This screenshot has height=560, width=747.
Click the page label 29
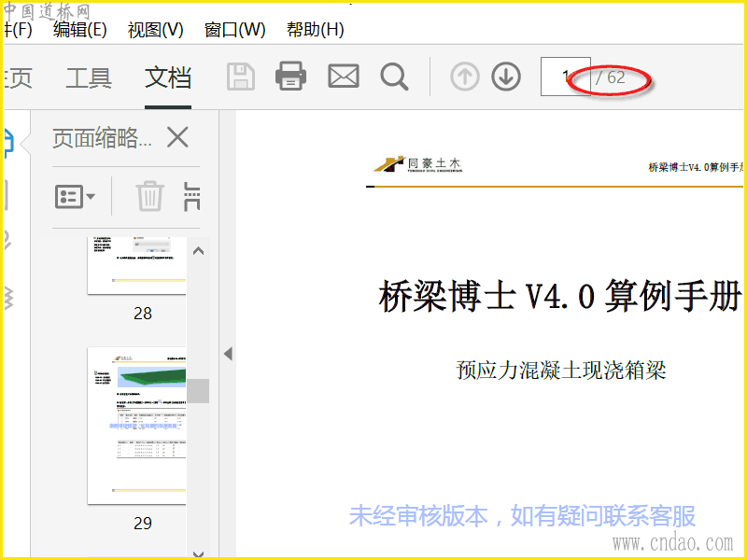(143, 524)
